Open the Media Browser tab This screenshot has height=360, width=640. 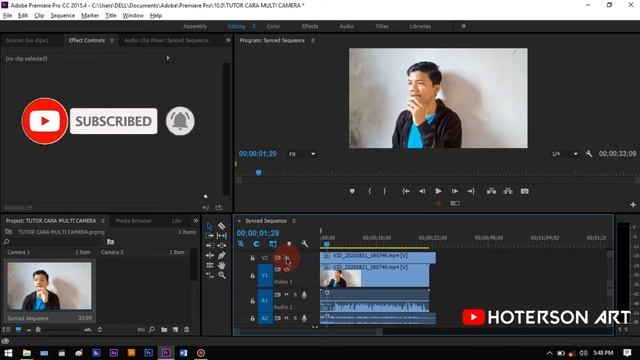(133, 220)
